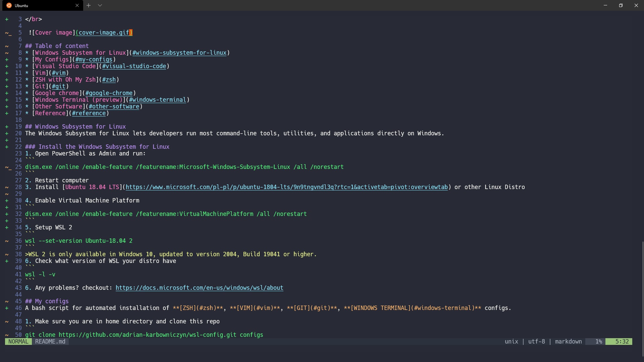The image size is (644, 362).
Task: Click the 'markdown' filetype indicator
Action: click(x=569, y=342)
